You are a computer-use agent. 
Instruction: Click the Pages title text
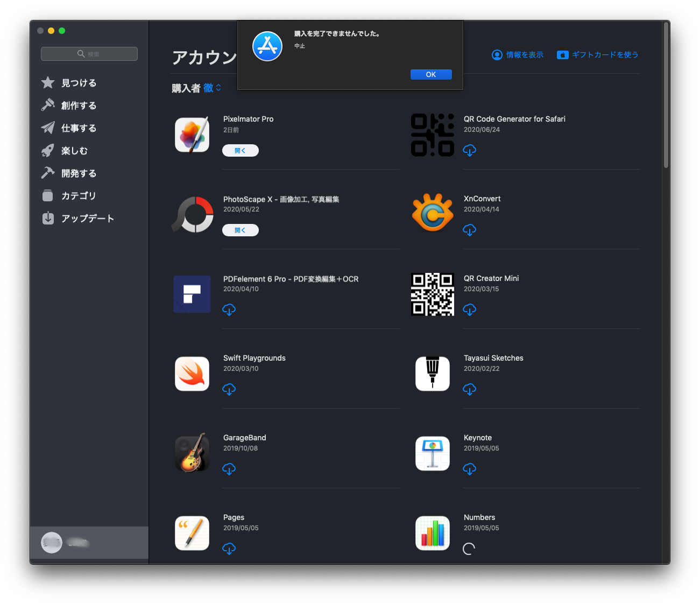(x=234, y=517)
